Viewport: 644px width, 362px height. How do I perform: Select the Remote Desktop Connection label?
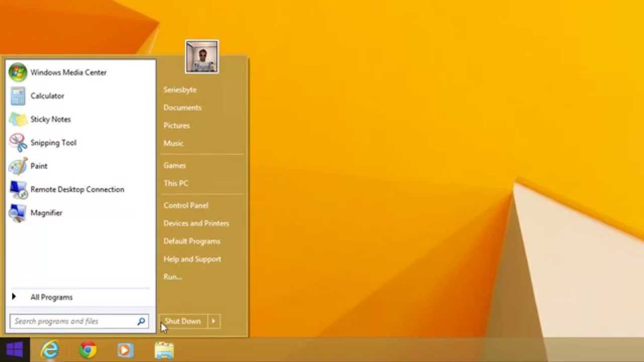(x=77, y=190)
